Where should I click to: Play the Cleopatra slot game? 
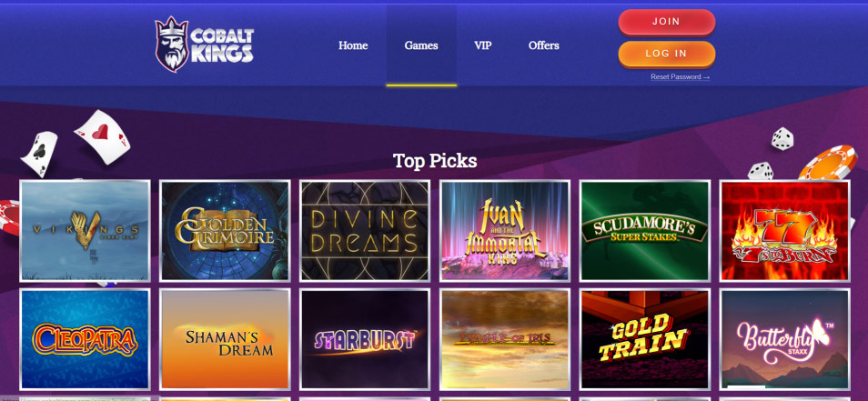pyautogui.click(x=85, y=339)
